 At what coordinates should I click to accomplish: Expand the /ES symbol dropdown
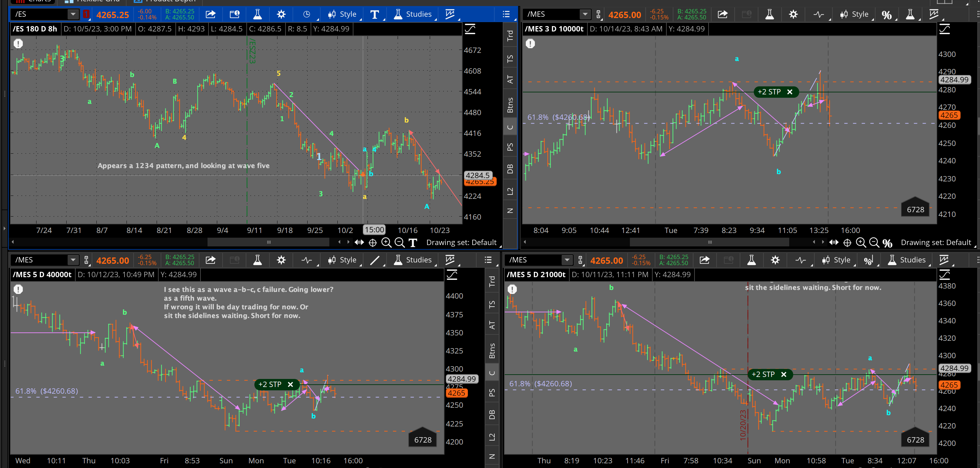click(73, 14)
